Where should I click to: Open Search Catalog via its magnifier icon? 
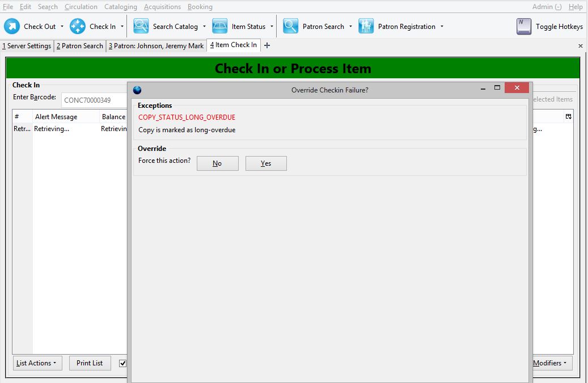141,26
